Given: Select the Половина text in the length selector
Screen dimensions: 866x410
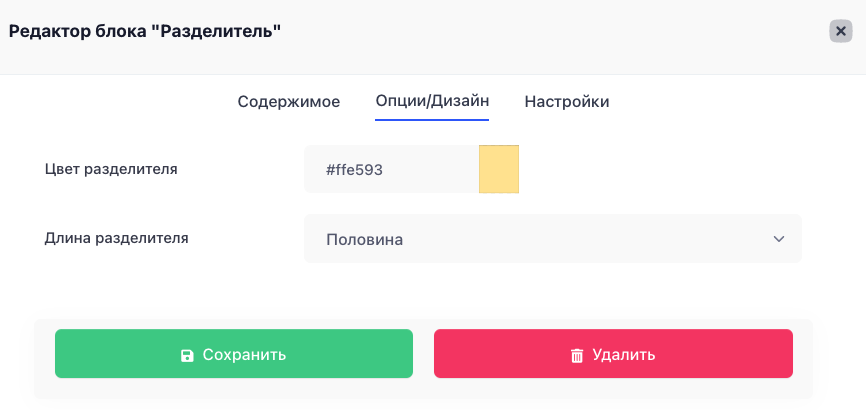Looking at the screenshot, I should click(x=365, y=240).
